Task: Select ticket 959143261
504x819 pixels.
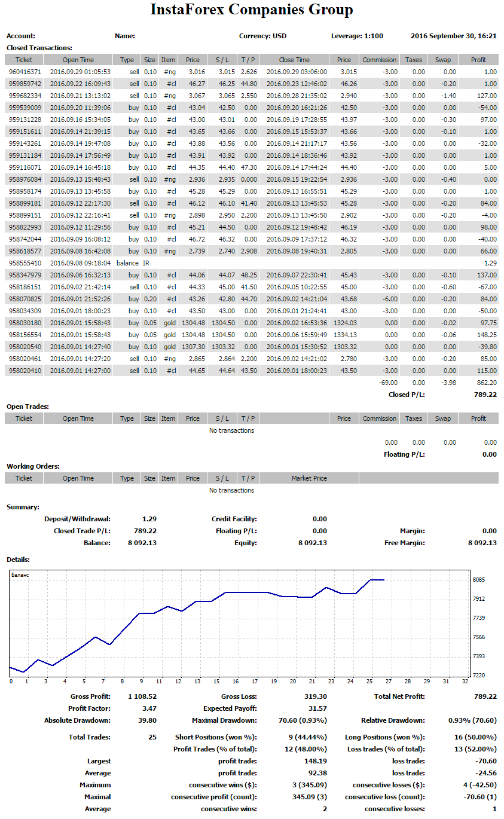Action: pyautogui.click(x=25, y=143)
